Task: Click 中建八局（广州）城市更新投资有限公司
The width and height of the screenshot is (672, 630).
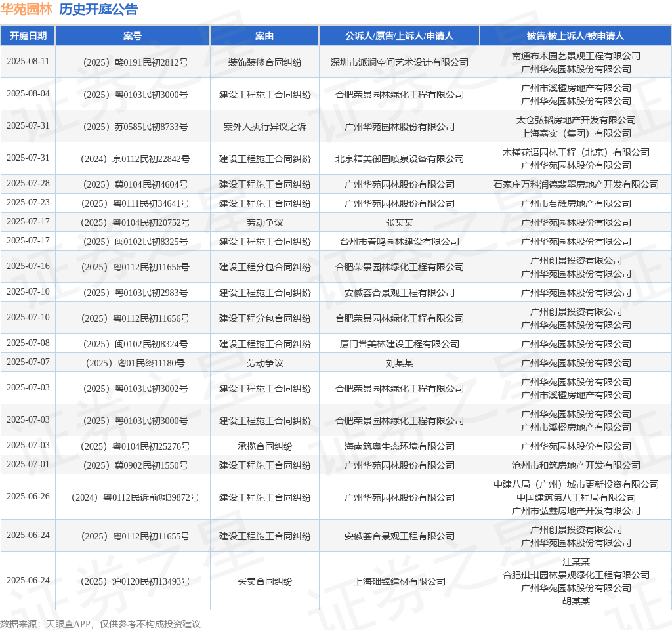Action: [x=576, y=485]
